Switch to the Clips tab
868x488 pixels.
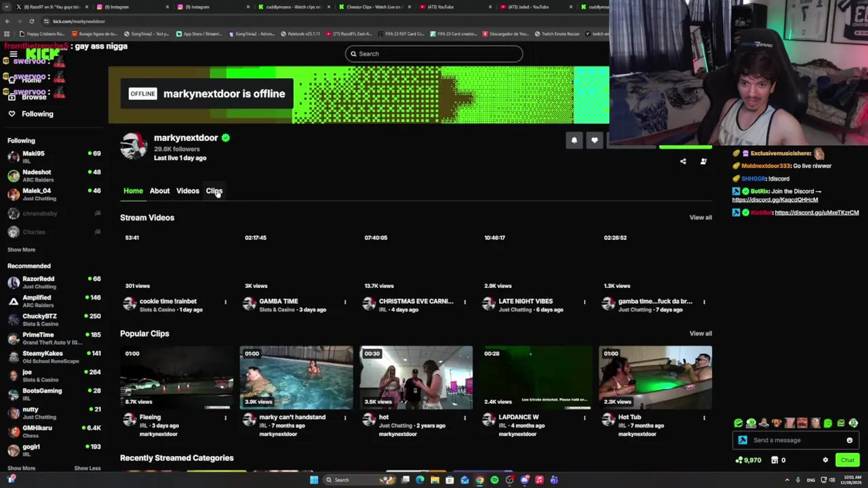pos(214,191)
